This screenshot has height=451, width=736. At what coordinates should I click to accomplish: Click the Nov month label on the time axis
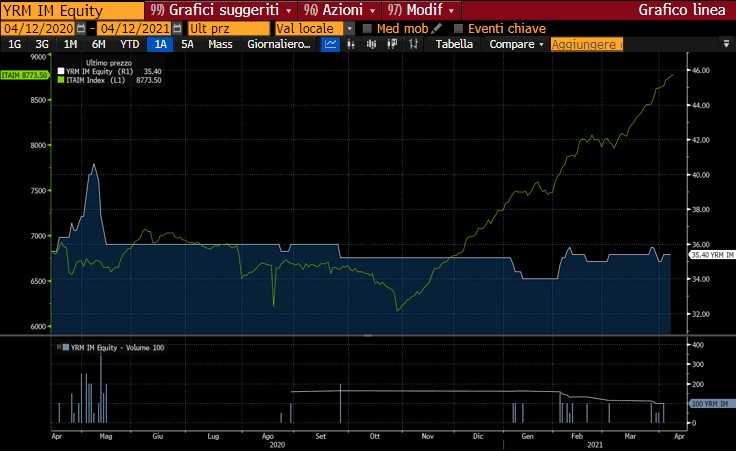(428, 436)
